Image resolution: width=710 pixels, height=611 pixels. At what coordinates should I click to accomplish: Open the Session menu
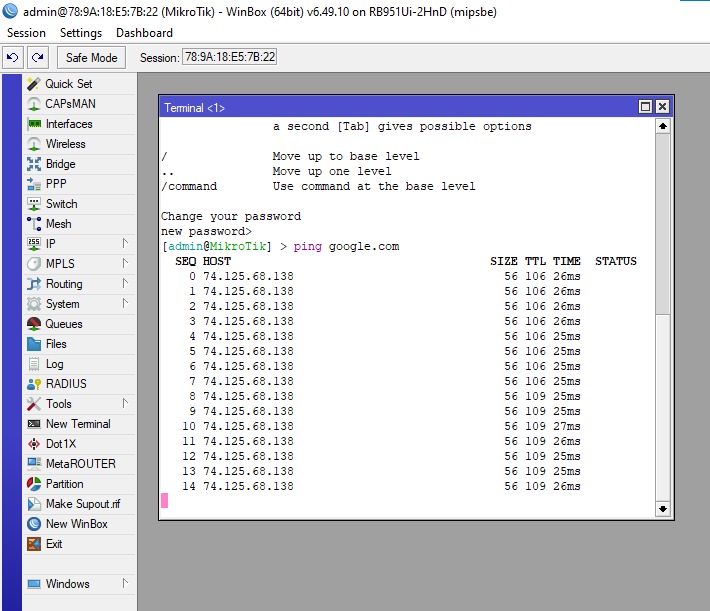tap(26, 33)
